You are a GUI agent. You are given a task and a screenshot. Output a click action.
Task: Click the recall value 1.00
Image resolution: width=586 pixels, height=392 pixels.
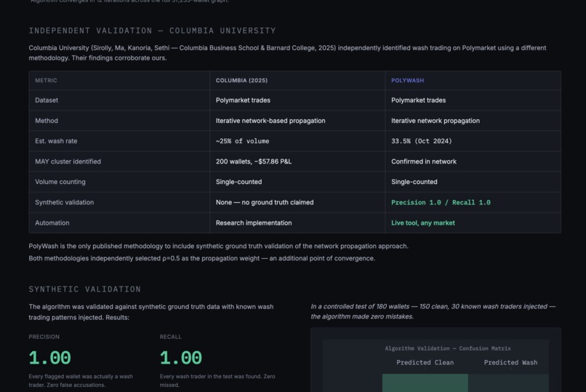tap(181, 358)
